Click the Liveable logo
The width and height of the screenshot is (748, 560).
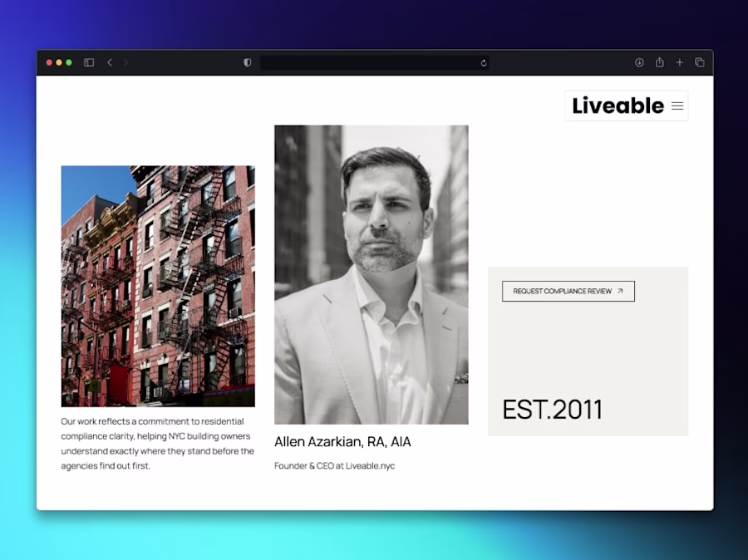pos(618,106)
